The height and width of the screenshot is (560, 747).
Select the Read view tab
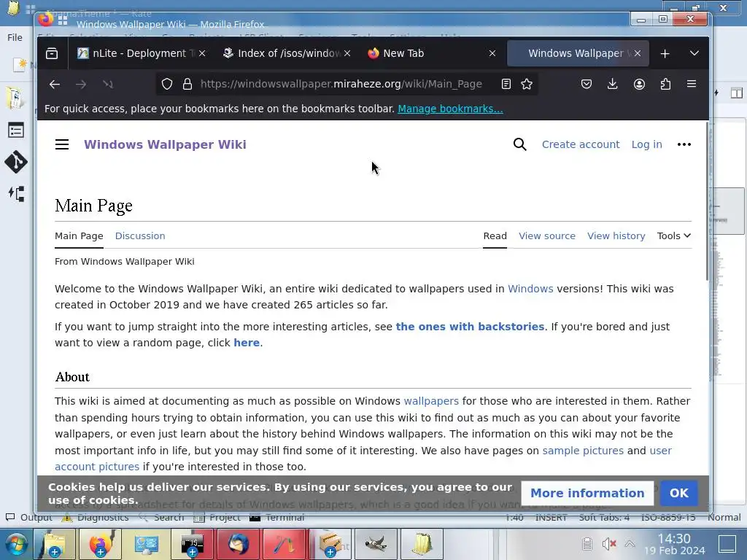(x=495, y=236)
